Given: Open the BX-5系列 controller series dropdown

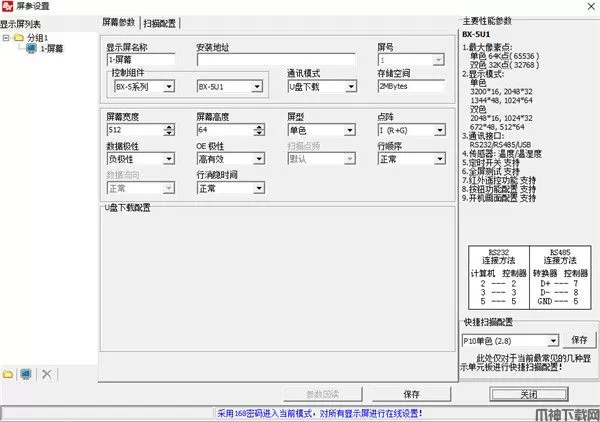Looking at the screenshot, I should point(169,86).
